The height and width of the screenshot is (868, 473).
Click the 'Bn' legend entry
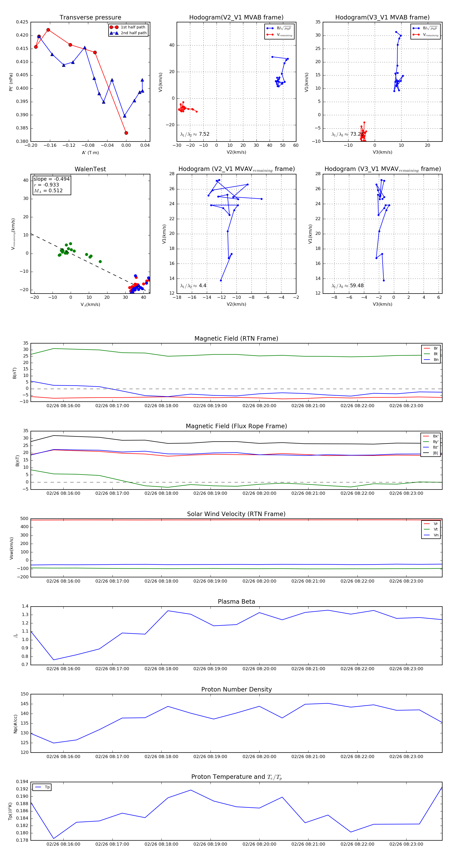point(431,360)
